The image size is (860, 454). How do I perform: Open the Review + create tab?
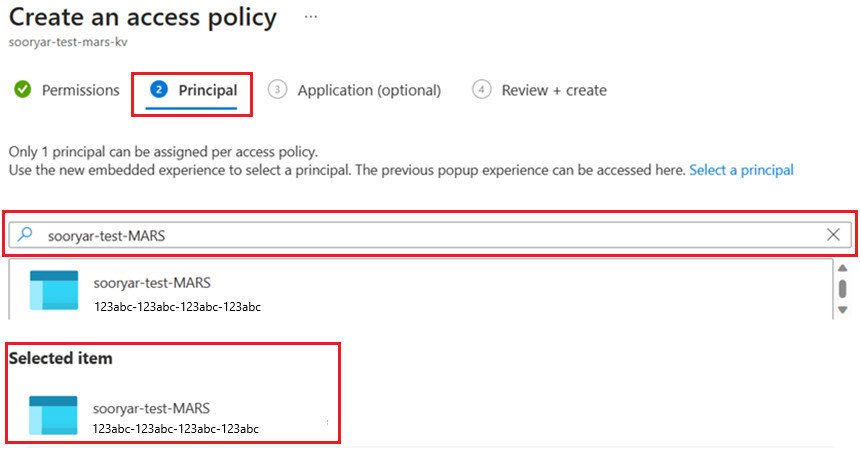point(554,90)
